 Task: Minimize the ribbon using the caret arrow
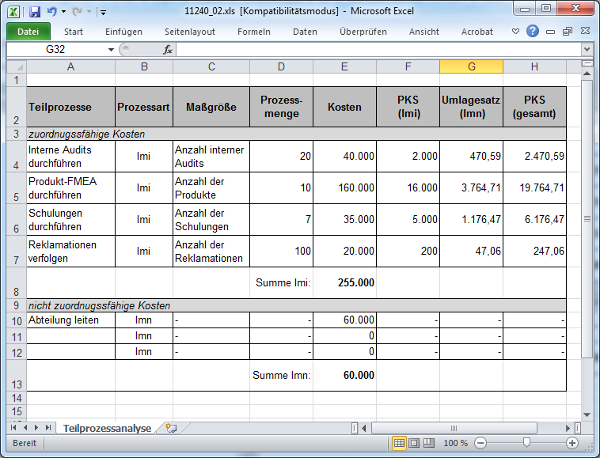click(x=517, y=31)
